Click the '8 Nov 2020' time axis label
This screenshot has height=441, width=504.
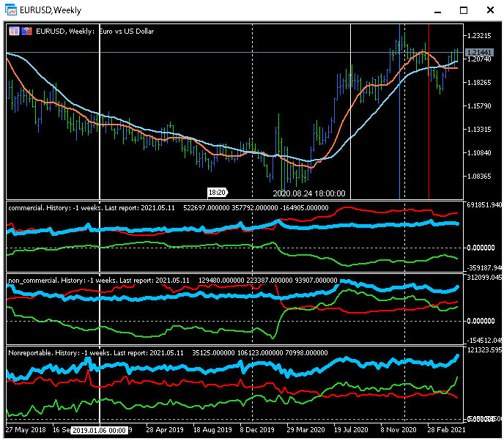399,430
